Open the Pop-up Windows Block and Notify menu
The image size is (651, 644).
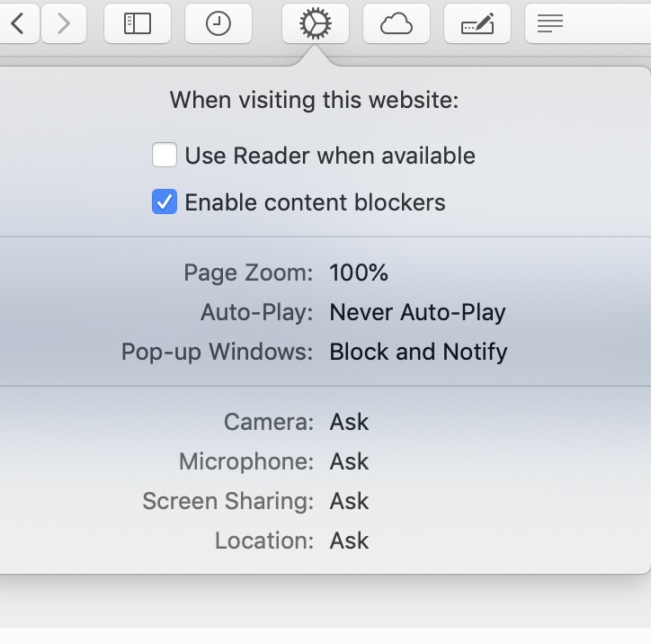coord(418,352)
